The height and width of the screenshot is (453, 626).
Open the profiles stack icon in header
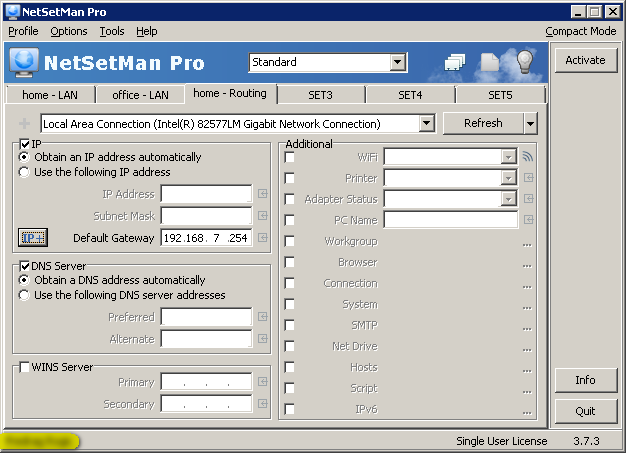tap(455, 63)
